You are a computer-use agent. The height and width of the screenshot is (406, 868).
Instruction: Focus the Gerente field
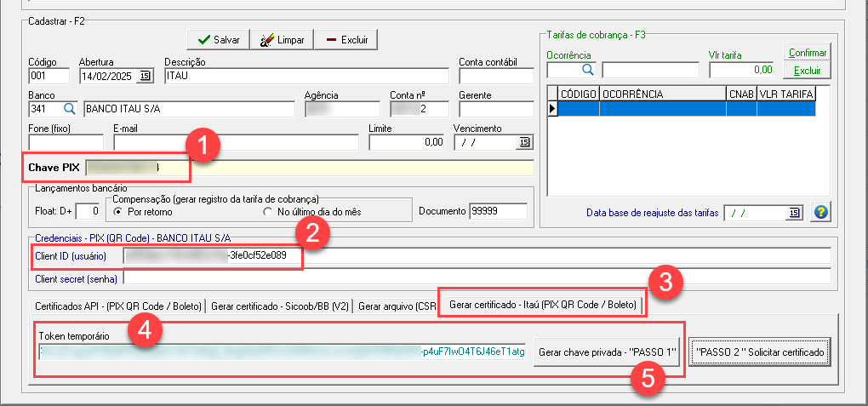(497, 109)
